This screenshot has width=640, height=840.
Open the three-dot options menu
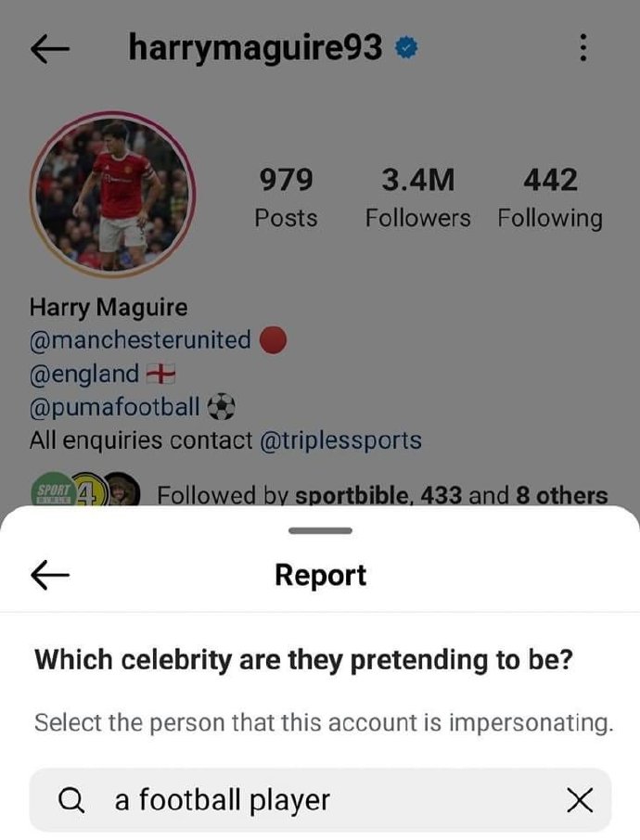tap(582, 48)
